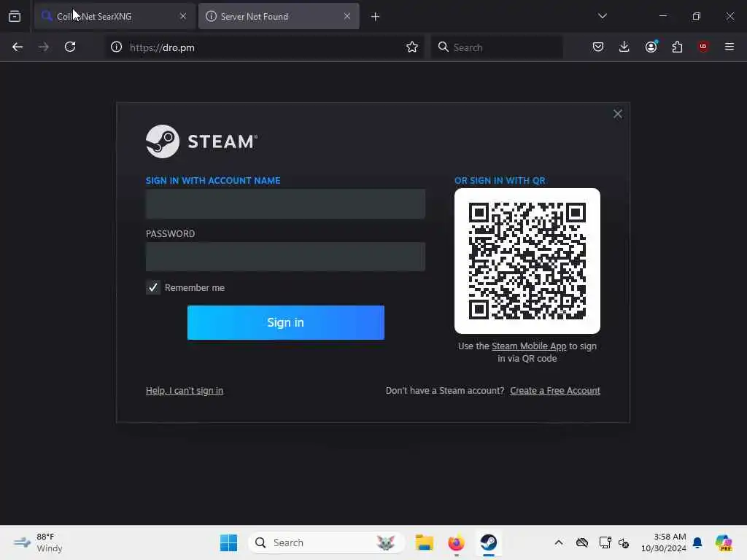Open the Firefox account menu
Image resolution: width=747 pixels, height=560 pixels.
[651, 47]
